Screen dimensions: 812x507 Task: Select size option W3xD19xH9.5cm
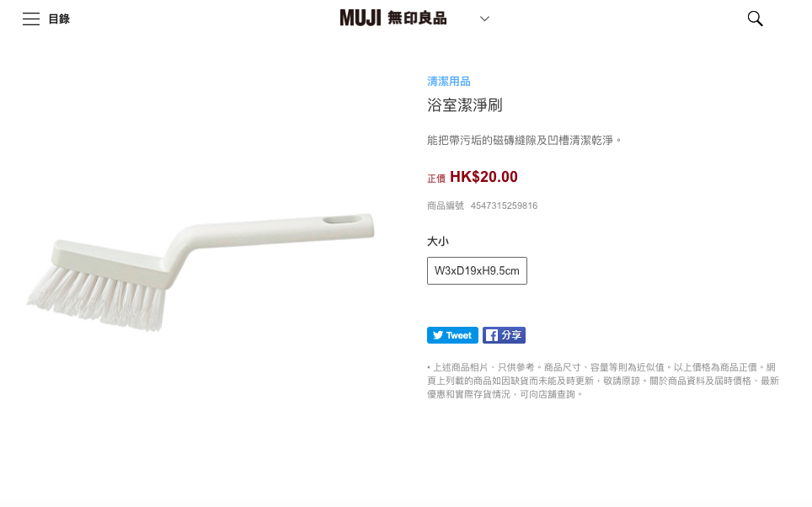pyautogui.click(x=477, y=271)
